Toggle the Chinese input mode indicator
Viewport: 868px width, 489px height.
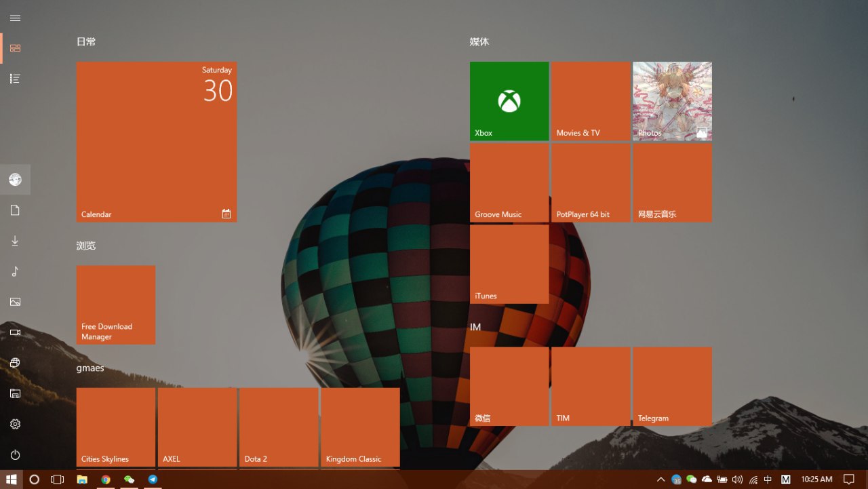(x=768, y=480)
